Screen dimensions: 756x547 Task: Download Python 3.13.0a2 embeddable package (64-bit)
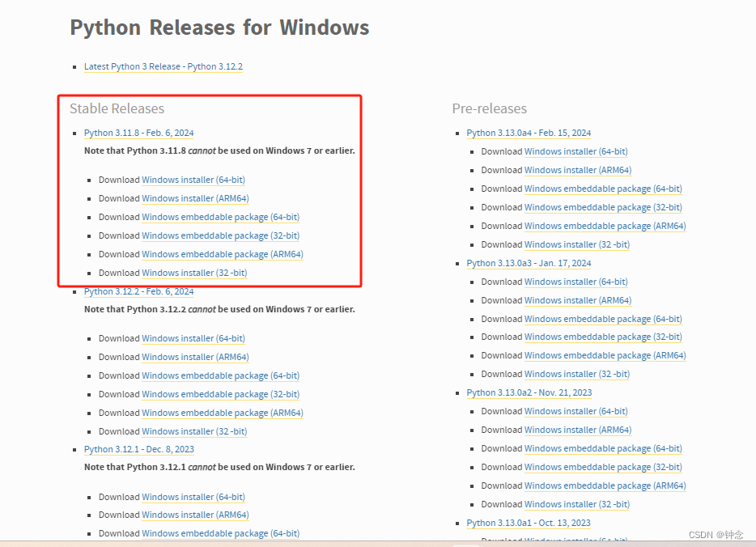603,448
